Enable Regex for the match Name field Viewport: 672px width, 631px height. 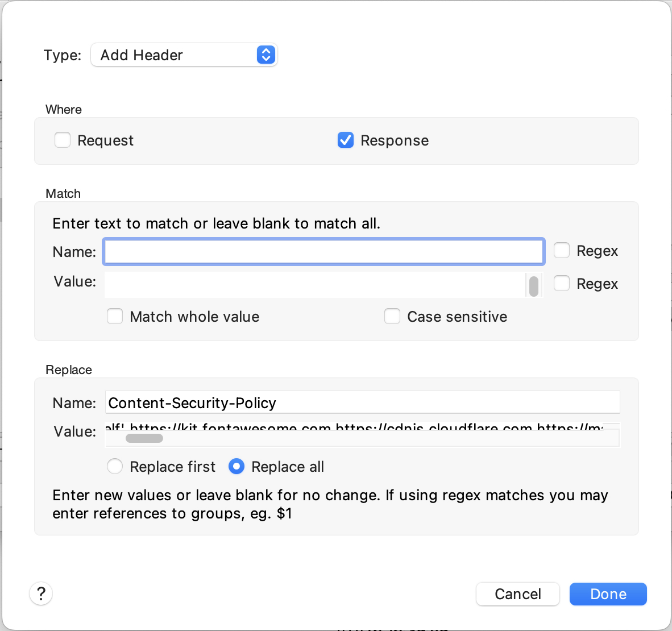coord(562,250)
